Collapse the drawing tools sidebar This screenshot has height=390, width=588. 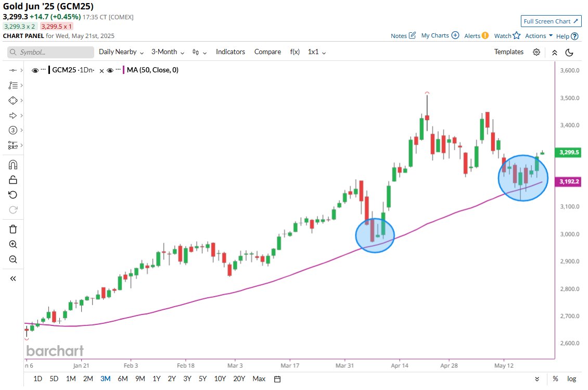tap(13, 279)
